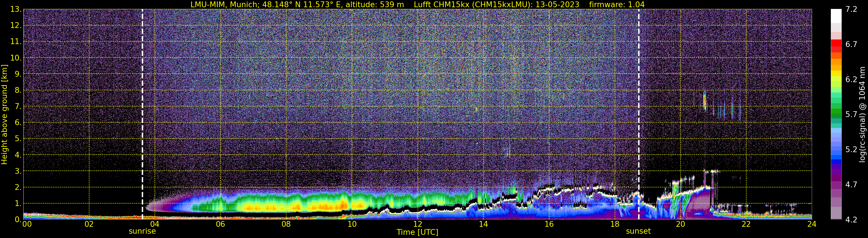Screen dimensions: 868x238
Task: Click the time-axis tick label 04 UTC
Action: (x=155, y=224)
